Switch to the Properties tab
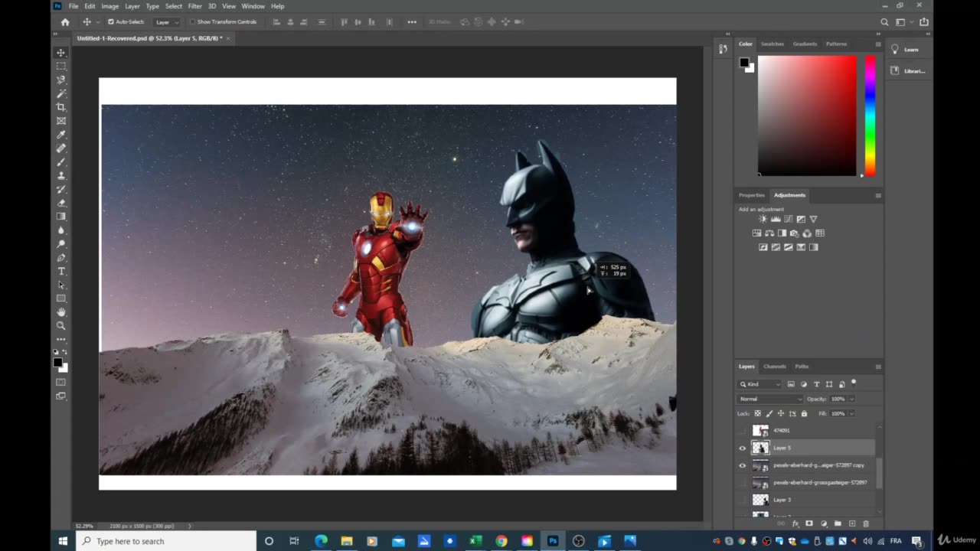The width and height of the screenshot is (980, 551). pos(752,195)
